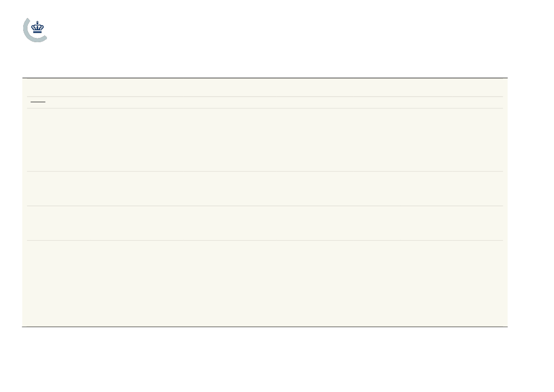Click the blue crown logo
This screenshot has height=392, width=554.
[x=37, y=27]
